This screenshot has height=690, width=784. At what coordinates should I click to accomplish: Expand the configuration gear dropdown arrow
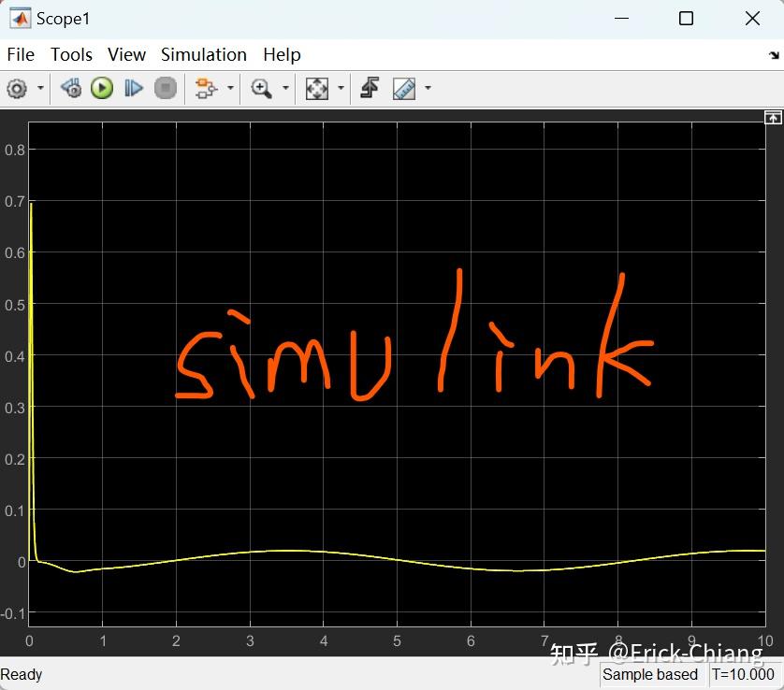40,88
